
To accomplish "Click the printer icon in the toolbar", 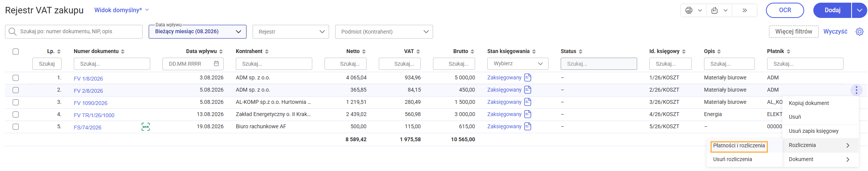I will tap(689, 10).
